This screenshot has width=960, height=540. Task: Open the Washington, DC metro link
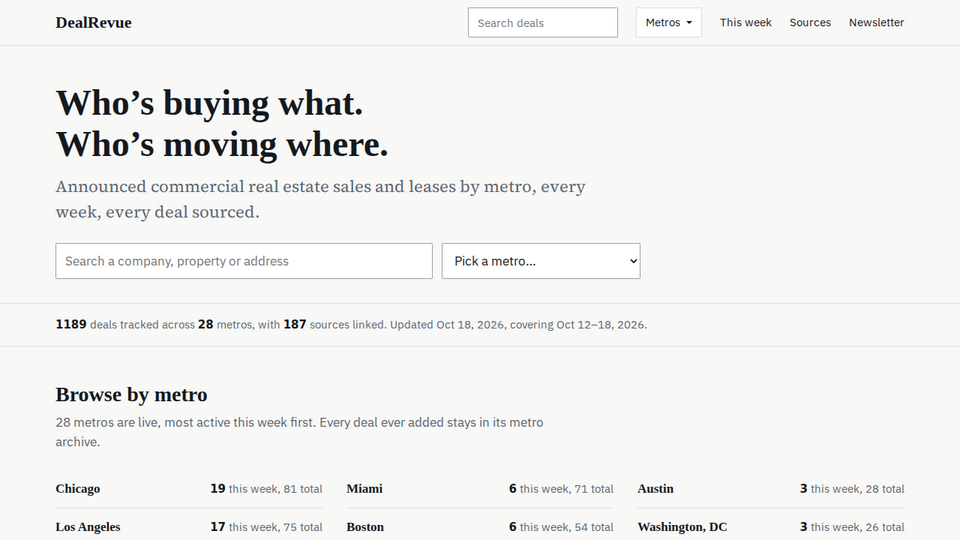point(682,527)
